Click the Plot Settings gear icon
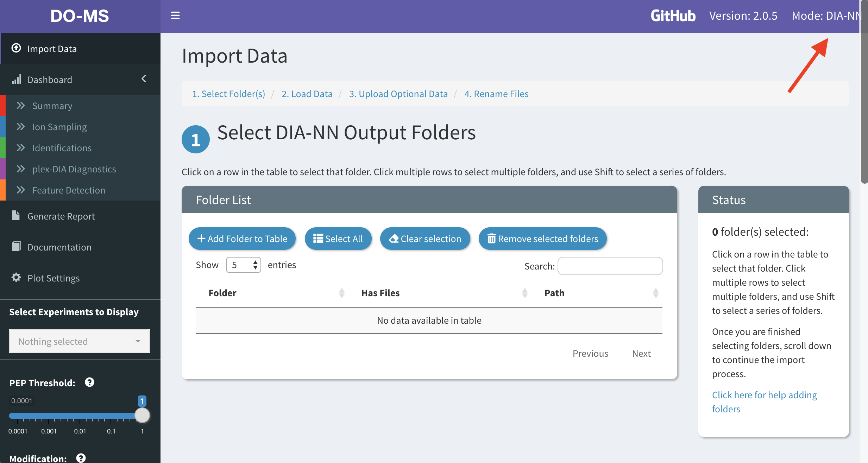This screenshot has height=463, width=868. [16, 277]
